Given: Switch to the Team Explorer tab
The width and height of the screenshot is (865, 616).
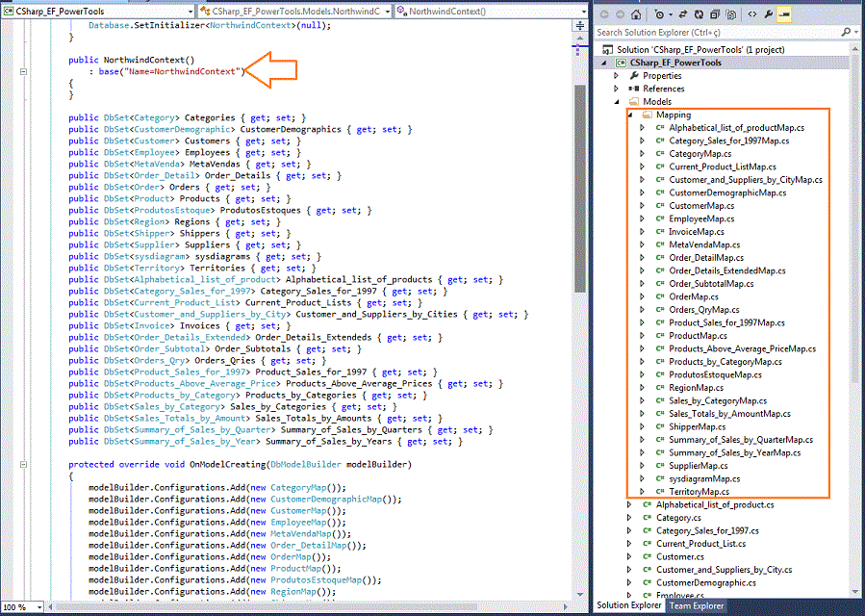Looking at the screenshot, I should click(x=697, y=605).
